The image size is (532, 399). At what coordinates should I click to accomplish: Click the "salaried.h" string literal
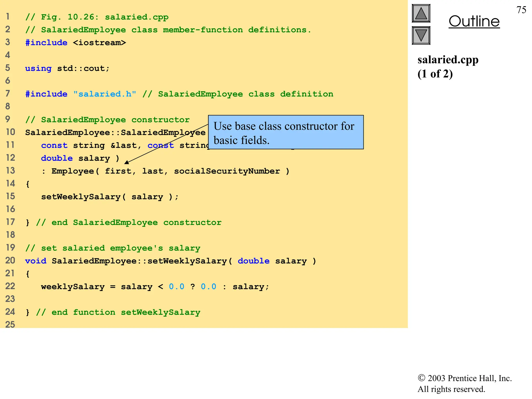tap(105, 94)
